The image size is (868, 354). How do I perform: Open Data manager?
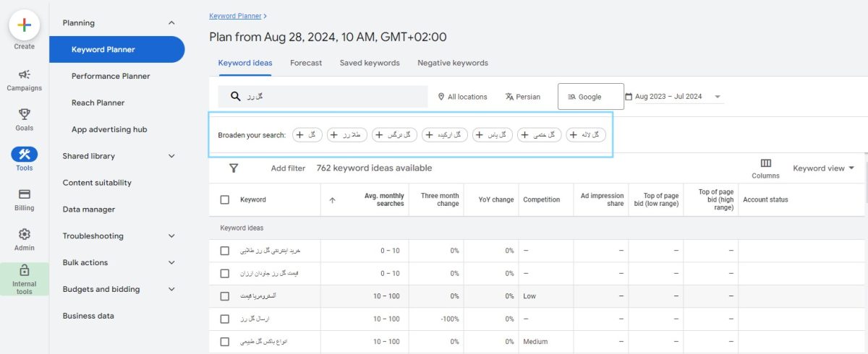point(88,210)
